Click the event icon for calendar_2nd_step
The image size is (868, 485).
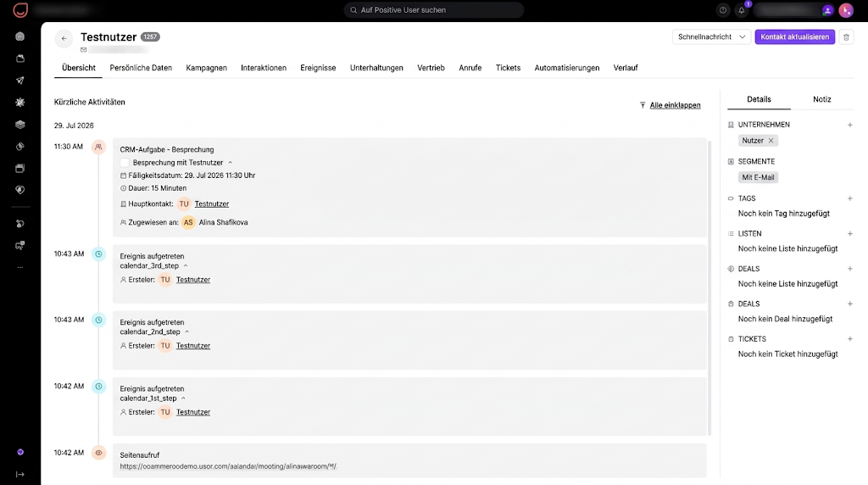tap(98, 320)
